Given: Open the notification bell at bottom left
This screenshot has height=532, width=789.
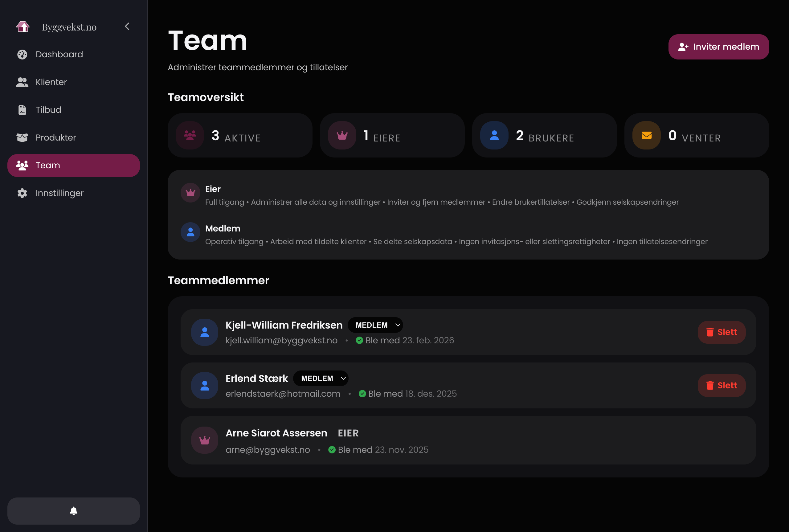Looking at the screenshot, I should click(x=74, y=511).
